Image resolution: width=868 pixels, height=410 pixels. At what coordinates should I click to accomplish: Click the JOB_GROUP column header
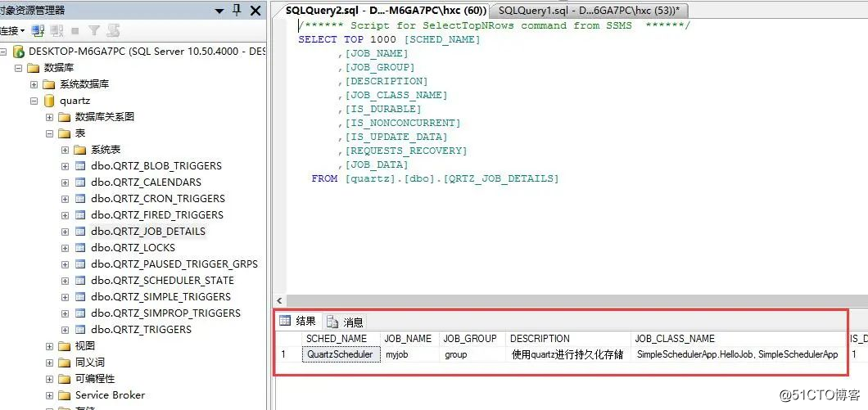click(x=472, y=338)
